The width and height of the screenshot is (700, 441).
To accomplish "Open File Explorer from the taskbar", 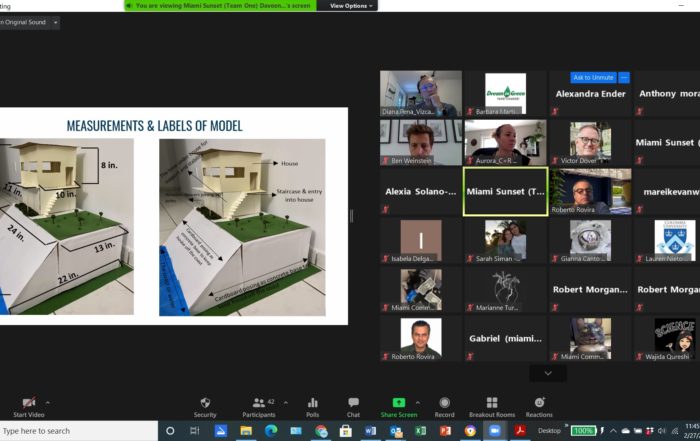I will coord(246,431).
